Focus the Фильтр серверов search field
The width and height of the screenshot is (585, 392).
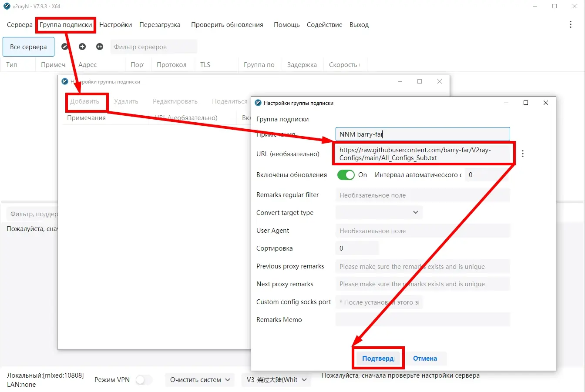coord(154,47)
